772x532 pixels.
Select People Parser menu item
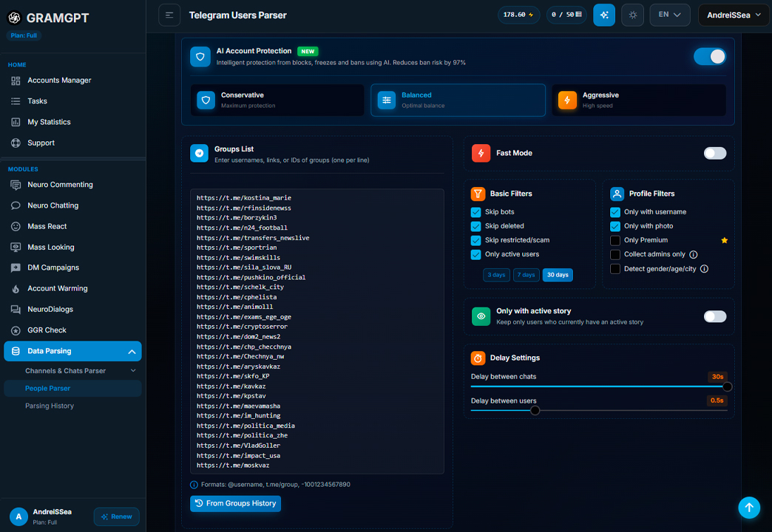pyautogui.click(x=72, y=389)
